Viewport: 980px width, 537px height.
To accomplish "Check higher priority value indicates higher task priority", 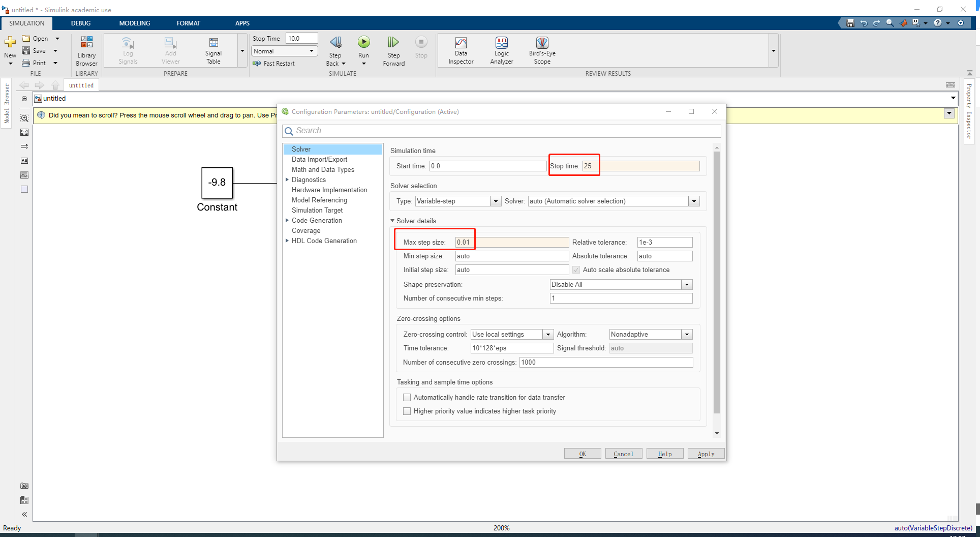I will click(407, 411).
